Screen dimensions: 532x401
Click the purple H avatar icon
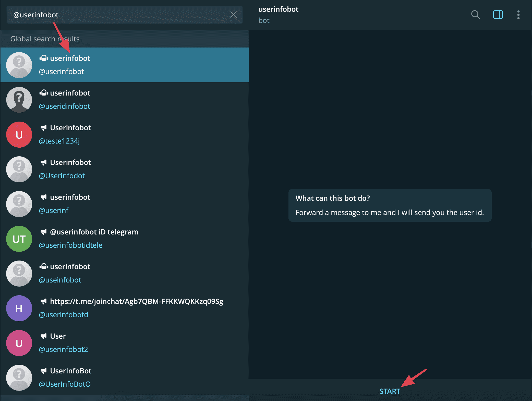(19, 308)
